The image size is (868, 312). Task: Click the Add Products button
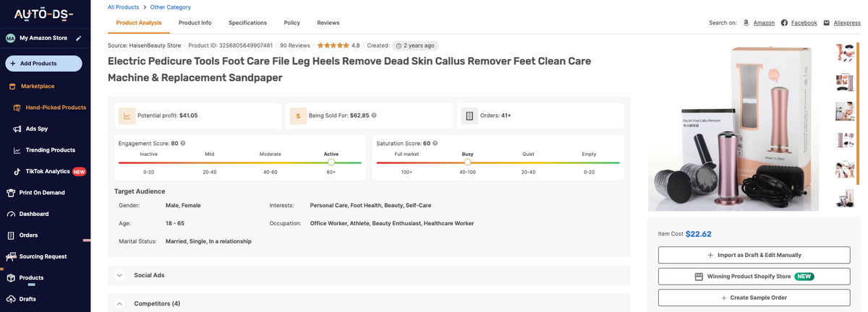click(43, 64)
